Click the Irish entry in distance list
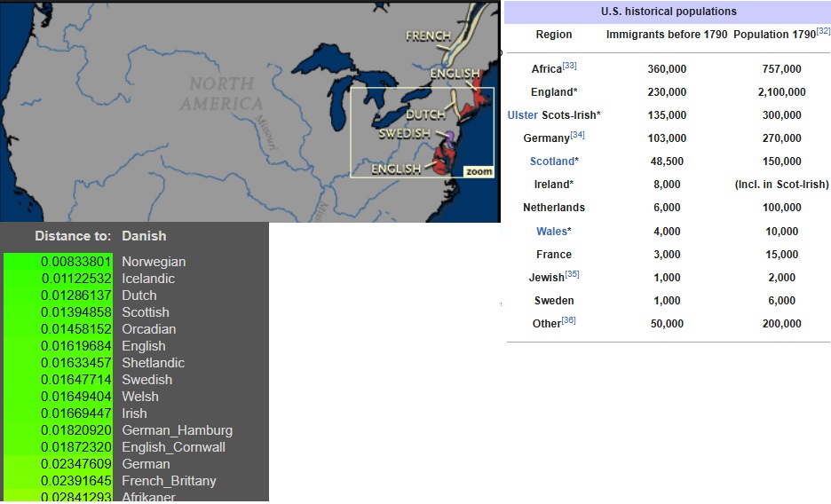831x504 pixels. 134,413
